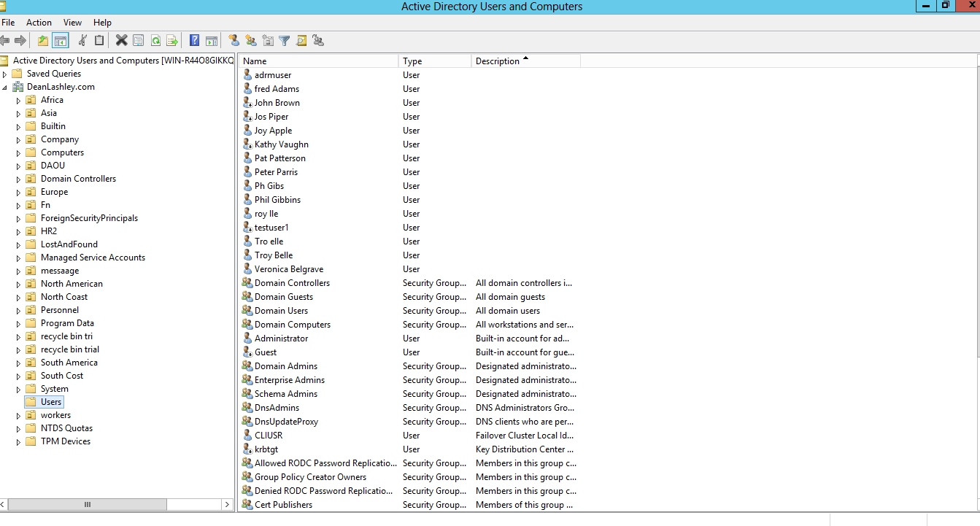The width and height of the screenshot is (980, 526).
Task: Create a new user with toolbar icon
Action: coord(234,41)
